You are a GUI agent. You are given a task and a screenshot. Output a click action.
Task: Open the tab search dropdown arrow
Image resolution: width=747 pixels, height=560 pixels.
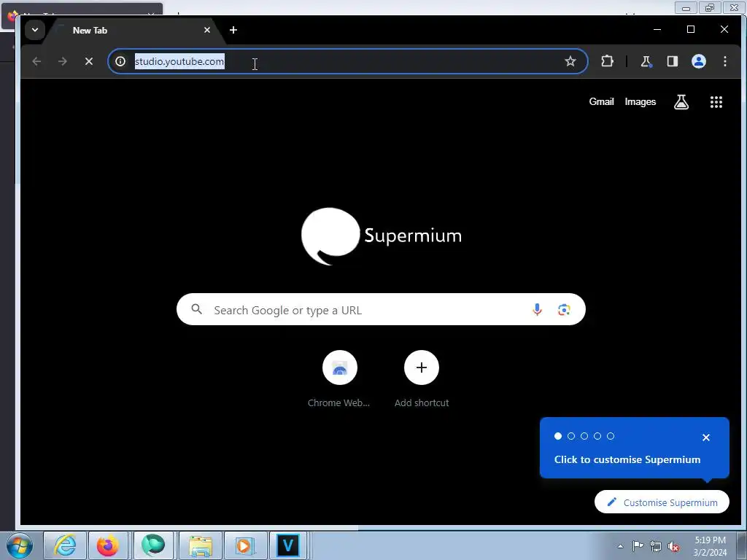(x=35, y=30)
